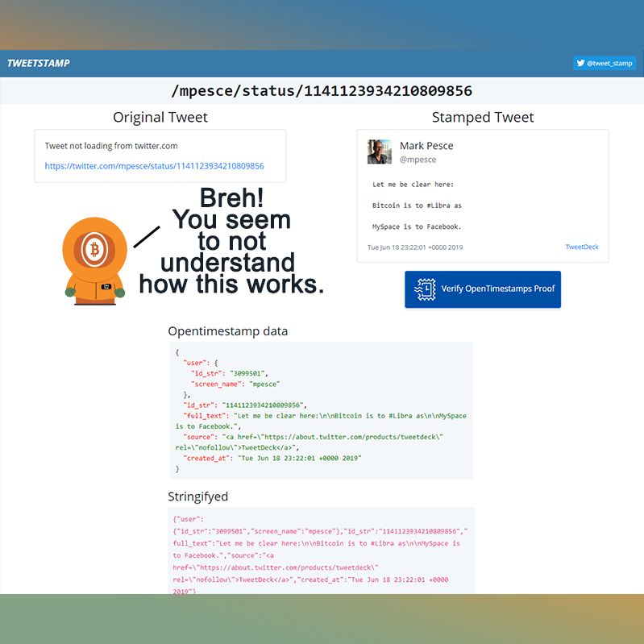Click the Mark Pesce name
This screenshot has width=644, height=644.
click(426, 146)
